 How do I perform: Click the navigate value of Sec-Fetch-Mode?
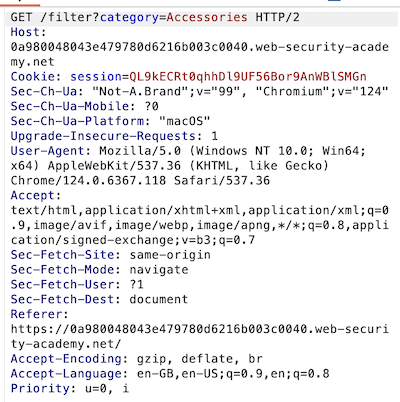pyautogui.click(x=159, y=270)
